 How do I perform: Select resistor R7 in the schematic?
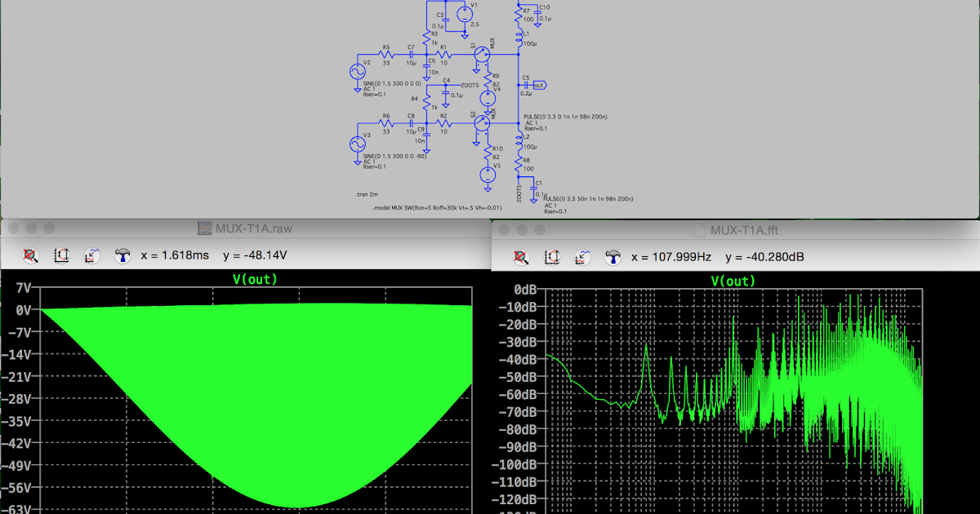click(x=520, y=11)
